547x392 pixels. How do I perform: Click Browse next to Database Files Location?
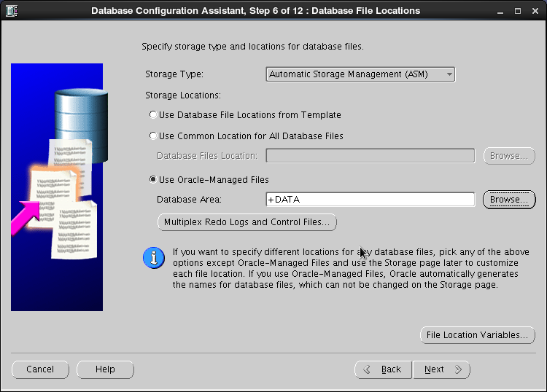coord(509,156)
